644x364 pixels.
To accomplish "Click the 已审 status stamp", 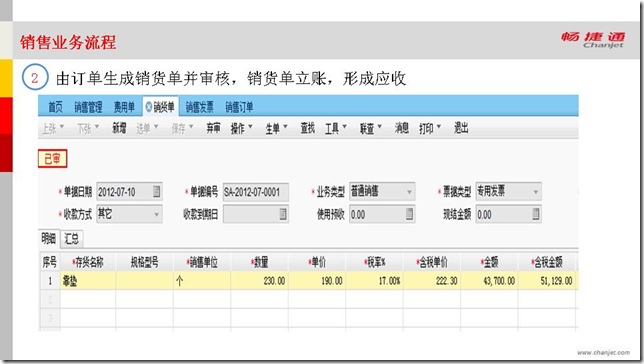I will point(53,159).
